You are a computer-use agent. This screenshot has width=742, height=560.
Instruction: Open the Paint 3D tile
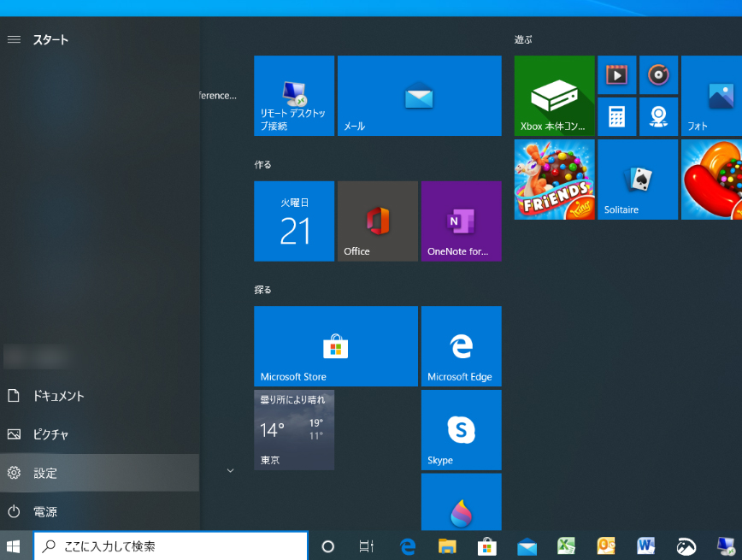pos(461,502)
